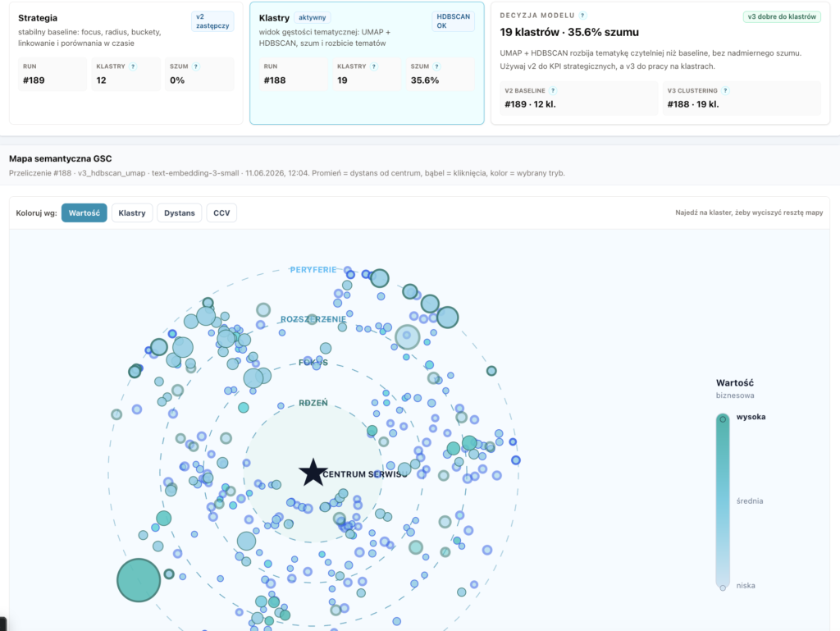The width and height of the screenshot is (840, 631).
Task: Click the 'v3 dobre do klastrów' badge
Action: pyautogui.click(x=782, y=16)
